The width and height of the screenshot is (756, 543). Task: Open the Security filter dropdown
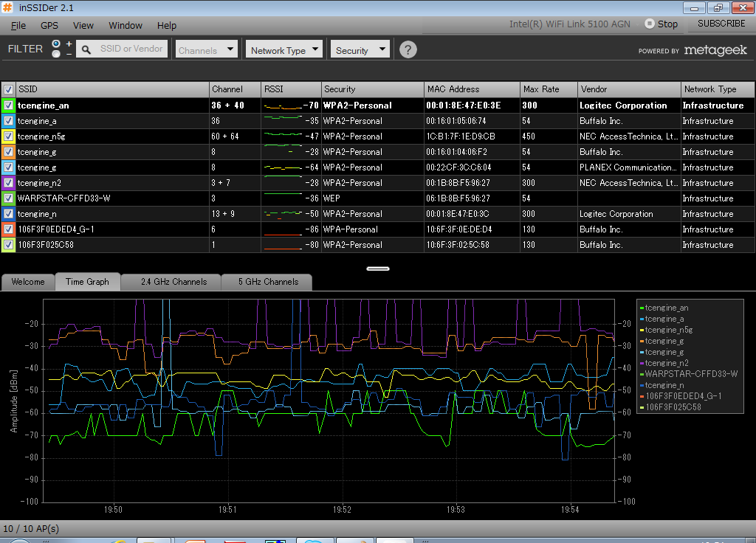point(360,49)
